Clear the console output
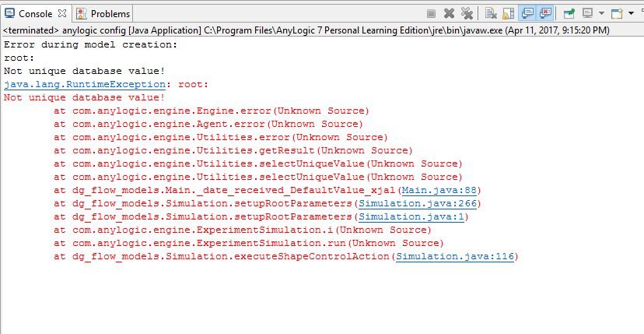 coord(491,13)
